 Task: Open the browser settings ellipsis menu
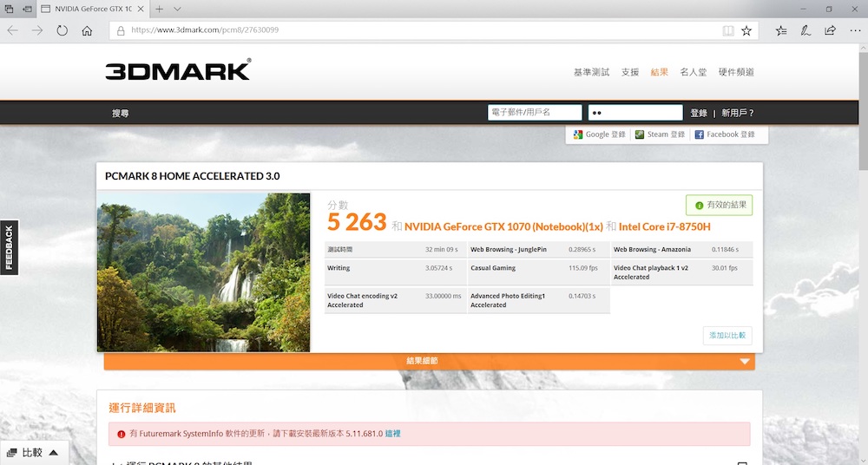click(x=855, y=30)
